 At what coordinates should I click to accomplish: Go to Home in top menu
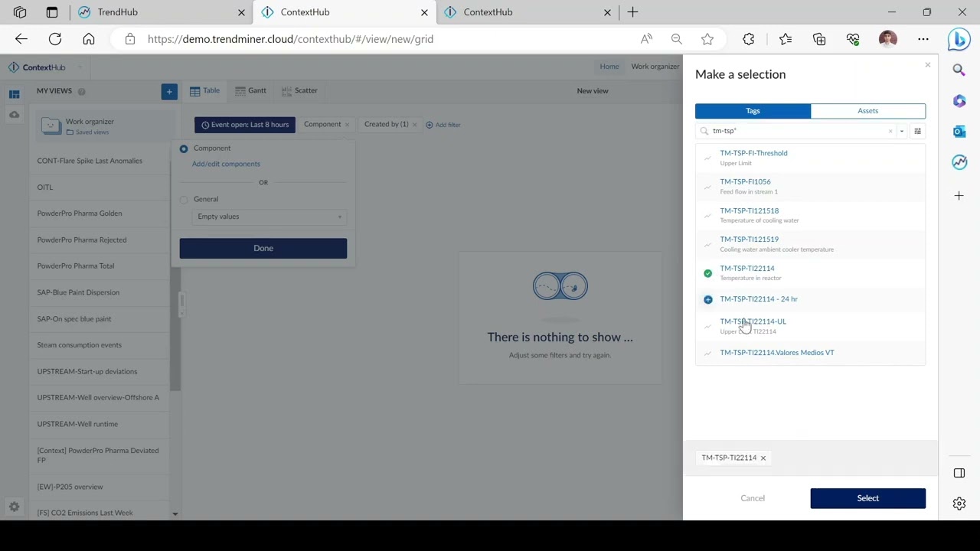pyautogui.click(x=609, y=67)
